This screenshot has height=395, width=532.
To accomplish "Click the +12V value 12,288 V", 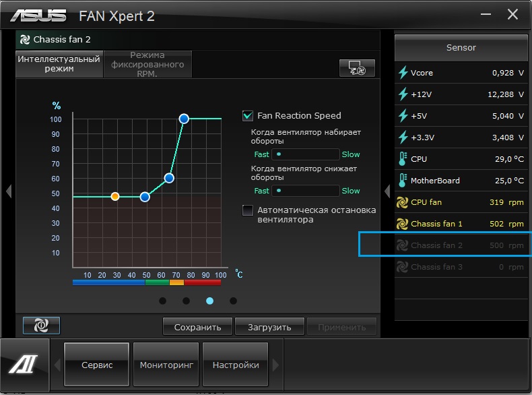I will click(506, 94).
